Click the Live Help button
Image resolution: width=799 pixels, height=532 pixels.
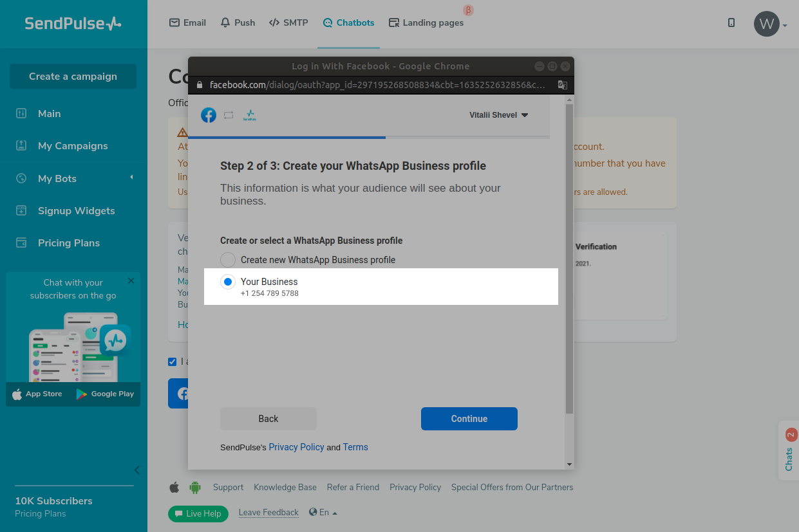[x=198, y=513]
